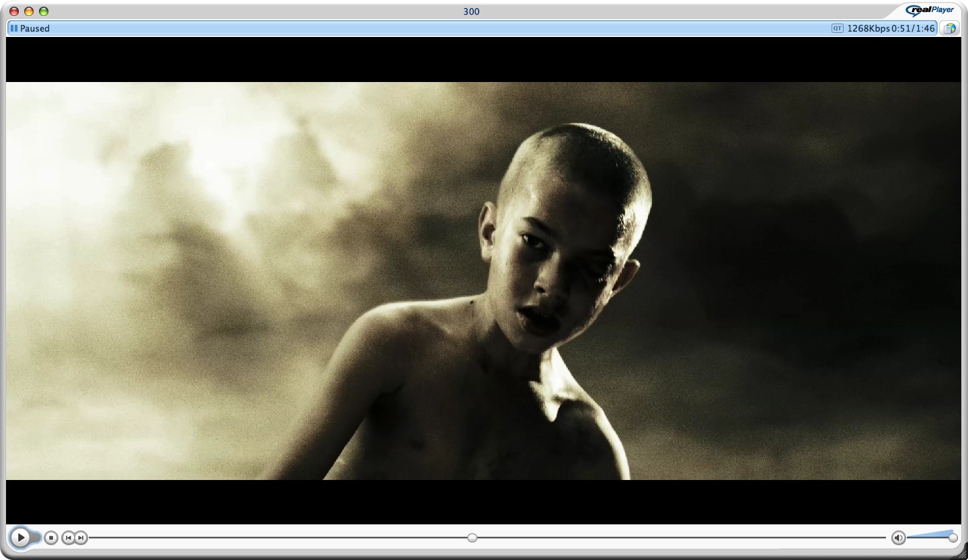Image resolution: width=968 pixels, height=560 pixels.
Task: Close the RealPlayer window with red button
Action: [14, 11]
